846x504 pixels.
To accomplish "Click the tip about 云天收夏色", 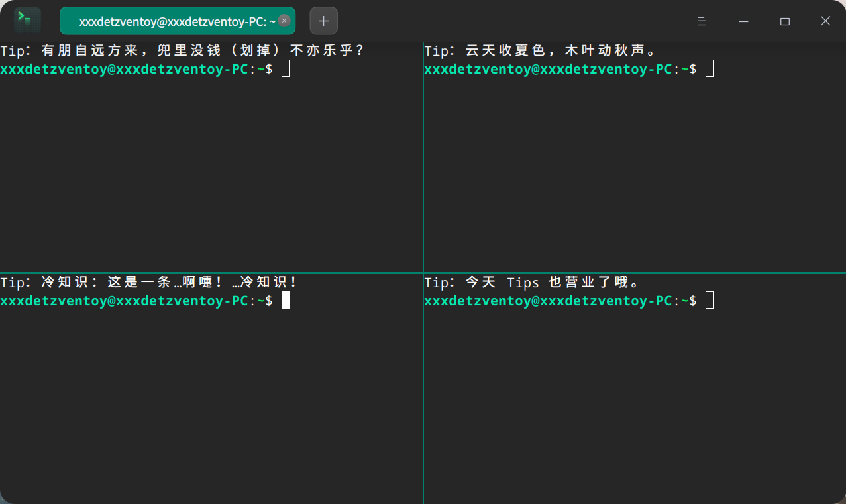I will tap(542, 50).
